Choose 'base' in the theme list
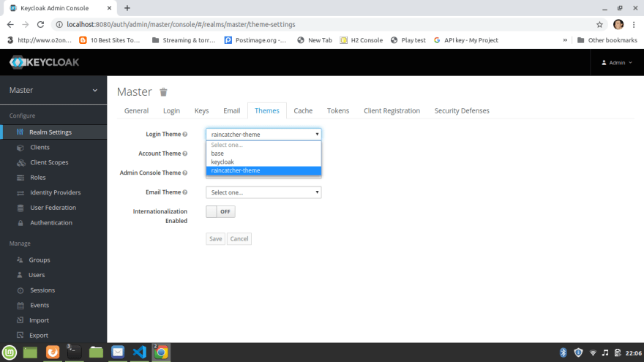 [x=263, y=154]
